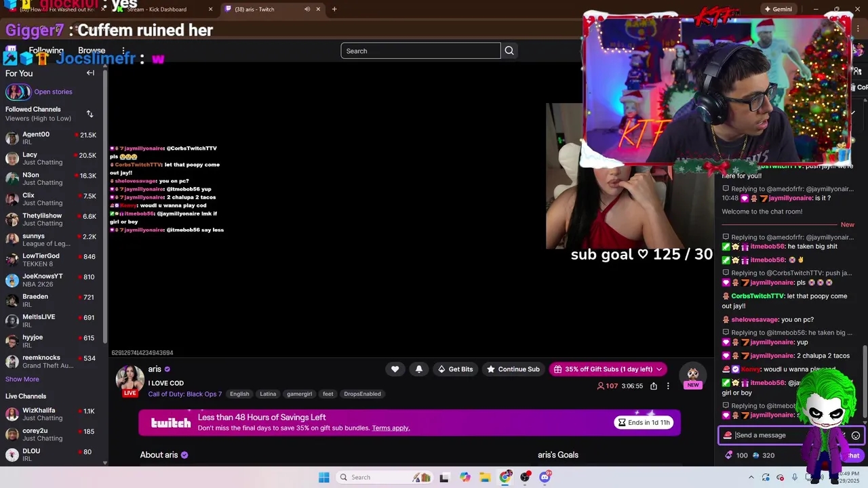The image size is (868, 488).
Task: Click the NEW avatar badge icon
Action: click(x=692, y=376)
